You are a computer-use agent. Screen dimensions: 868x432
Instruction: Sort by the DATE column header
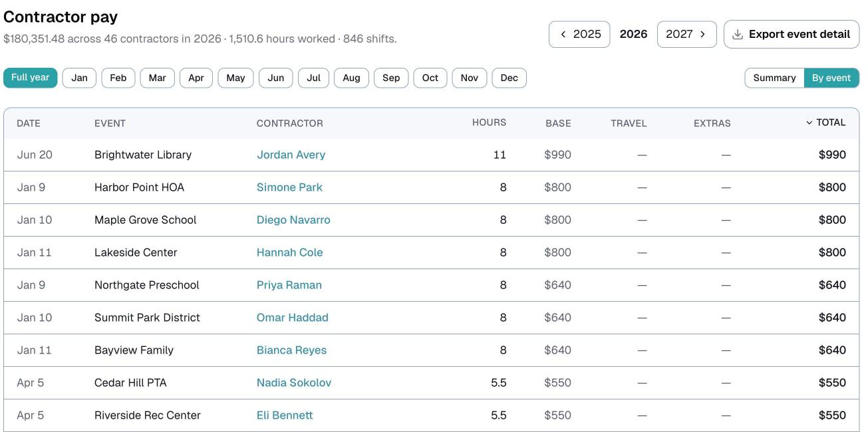click(29, 123)
